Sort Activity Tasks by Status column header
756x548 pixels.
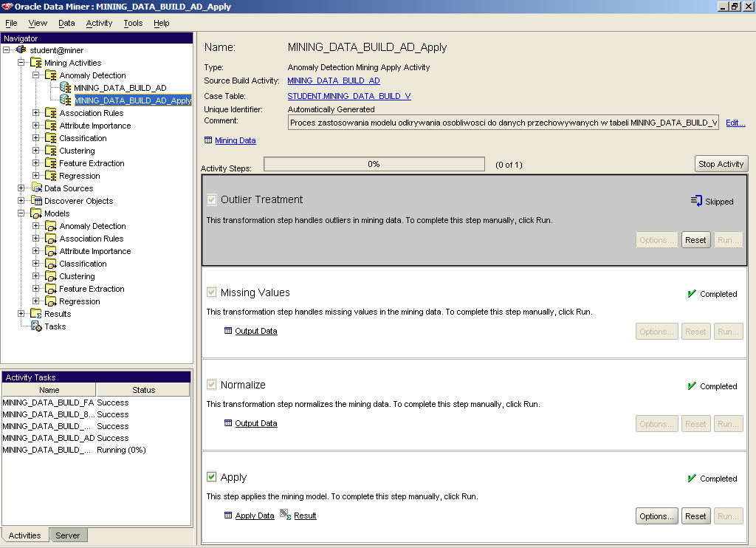[144, 390]
